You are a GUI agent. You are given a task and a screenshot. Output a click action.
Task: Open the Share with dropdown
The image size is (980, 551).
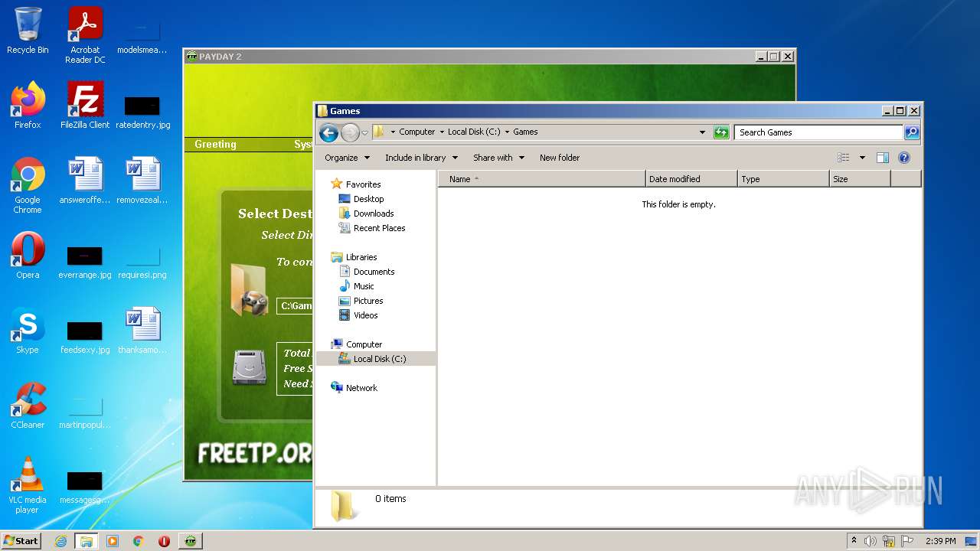coord(498,158)
